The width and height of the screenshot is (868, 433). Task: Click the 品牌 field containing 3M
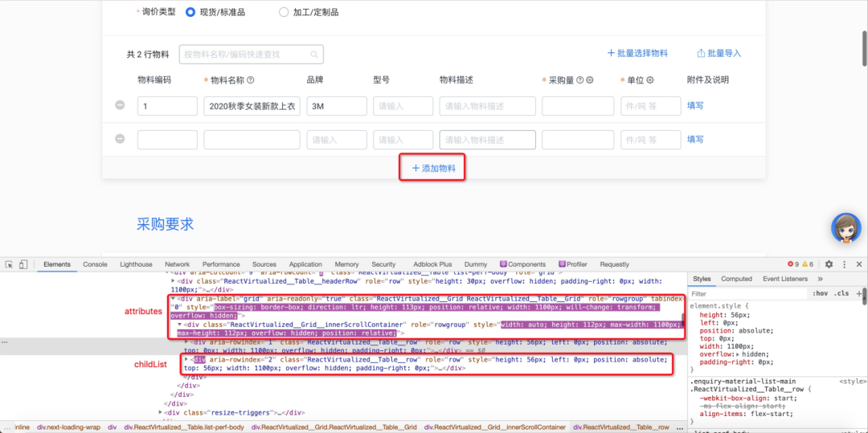point(337,106)
